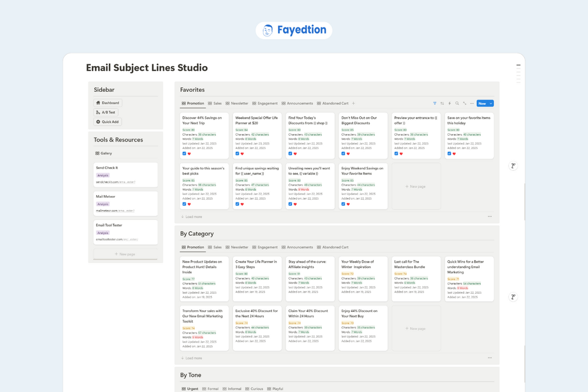This screenshot has height=392, width=588.
Task: Select the Curious tab under By Tone
Action: [255, 389]
